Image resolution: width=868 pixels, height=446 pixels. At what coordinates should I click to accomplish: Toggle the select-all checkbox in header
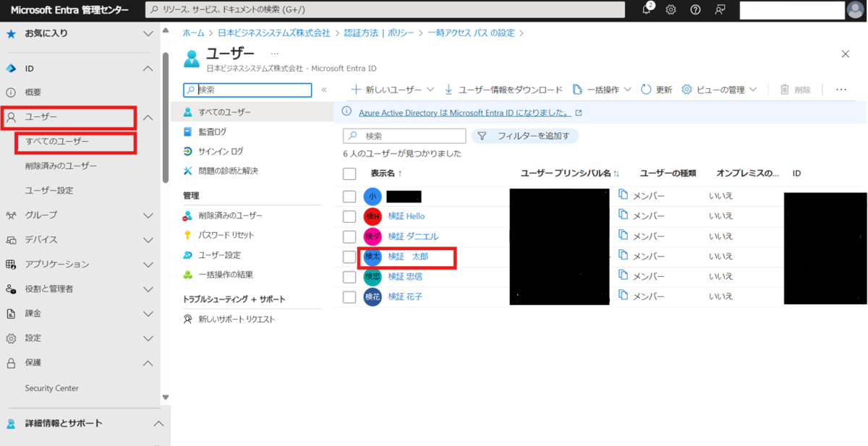pyautogui.click(x=349, y=173)
